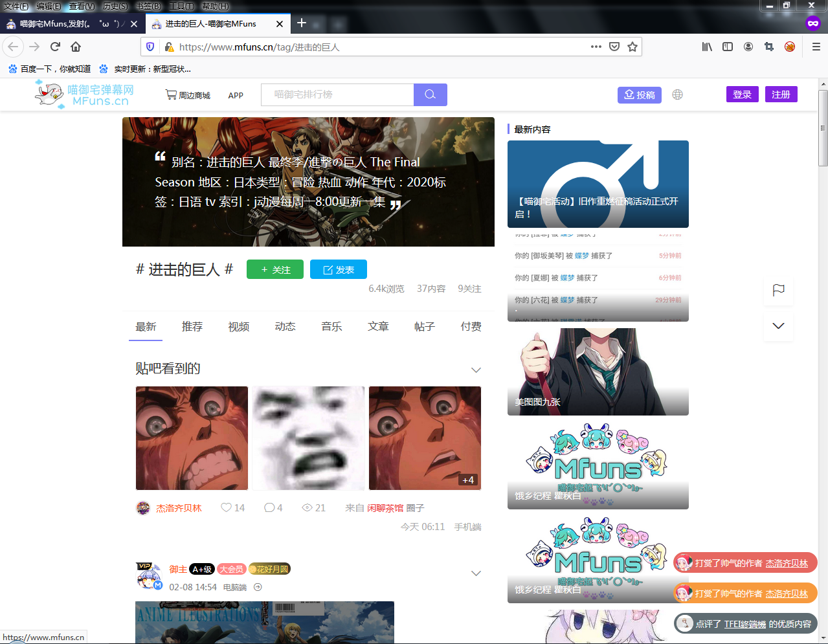Like the post with heart icon
The width and height of the screenshot is (828, 644).
tap(226, 507)
